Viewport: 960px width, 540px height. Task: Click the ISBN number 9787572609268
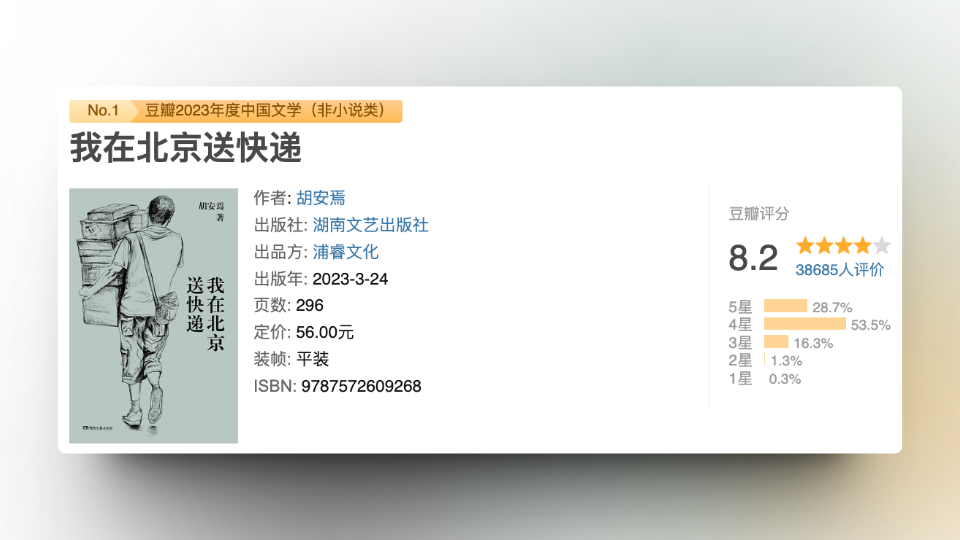click(361, 386)
